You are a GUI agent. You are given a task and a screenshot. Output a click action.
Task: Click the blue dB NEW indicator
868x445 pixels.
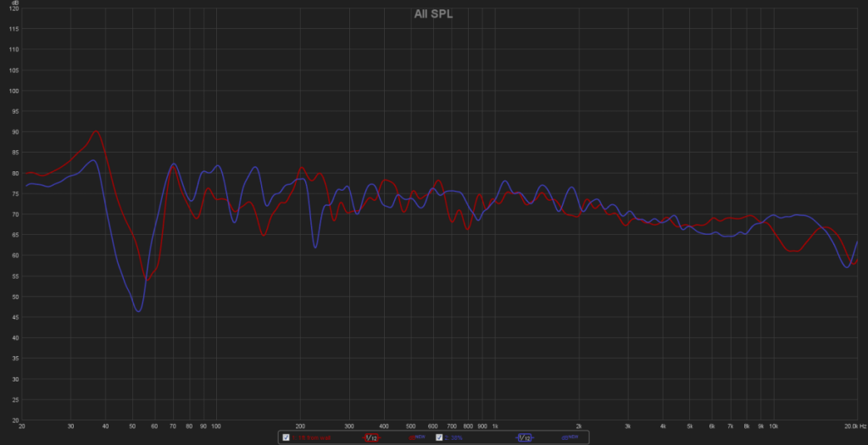(570, 437)
